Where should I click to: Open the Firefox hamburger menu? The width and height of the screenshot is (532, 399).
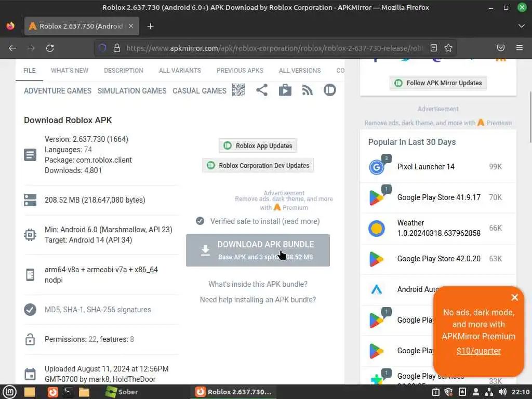(520, 48)
